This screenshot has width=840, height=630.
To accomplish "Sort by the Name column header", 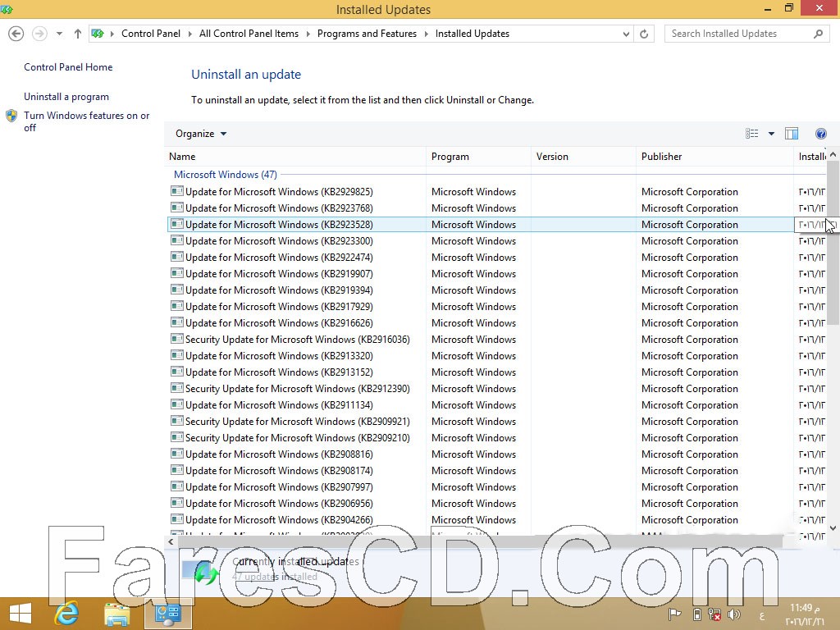I will [296, 157].
